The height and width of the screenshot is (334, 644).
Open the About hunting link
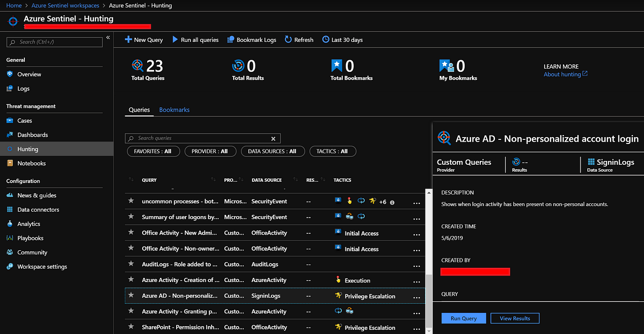pos(562,74)
